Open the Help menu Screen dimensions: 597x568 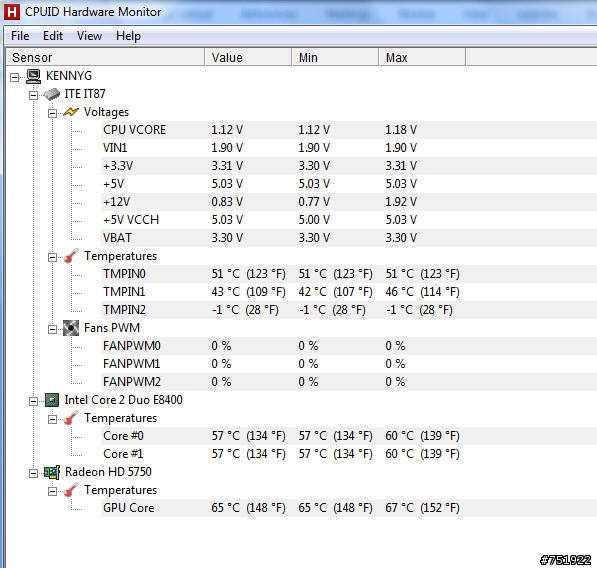pos(128,36)
